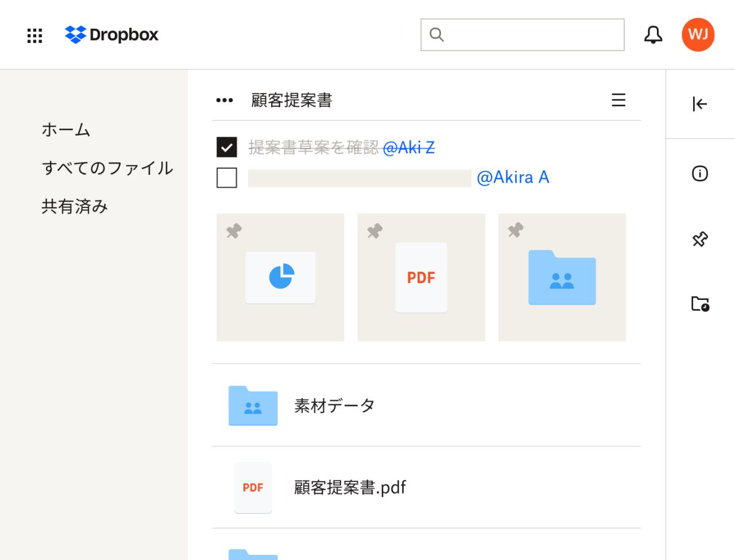Click the PDF icon next to 顧客提案書.pdf
Screen dimensions: 735x560
click(x=253, y=488)
